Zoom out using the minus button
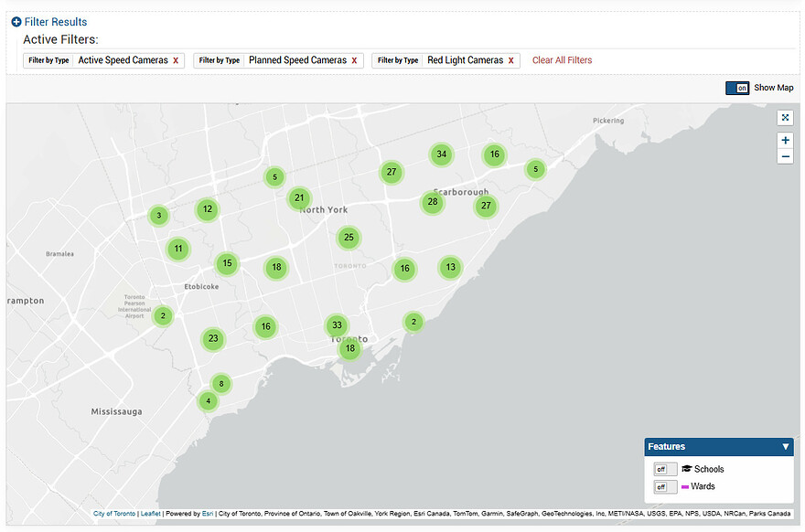Viewport: 805px width, 532px height. coord(785,156)
